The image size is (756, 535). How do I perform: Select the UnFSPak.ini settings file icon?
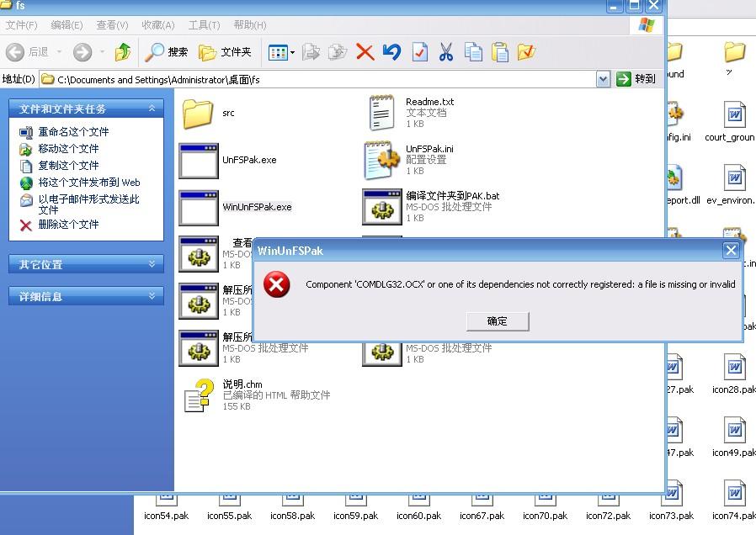[382, 160]
